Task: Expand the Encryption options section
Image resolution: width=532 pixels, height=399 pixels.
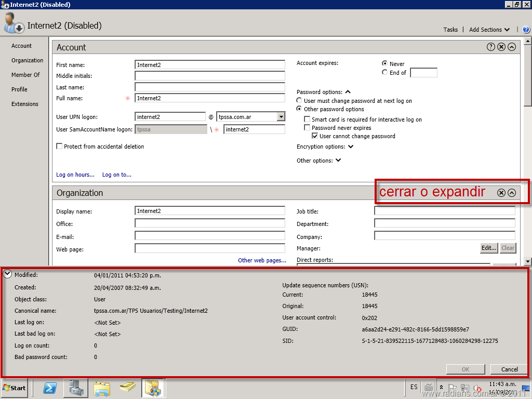Action: click(351, 147)
